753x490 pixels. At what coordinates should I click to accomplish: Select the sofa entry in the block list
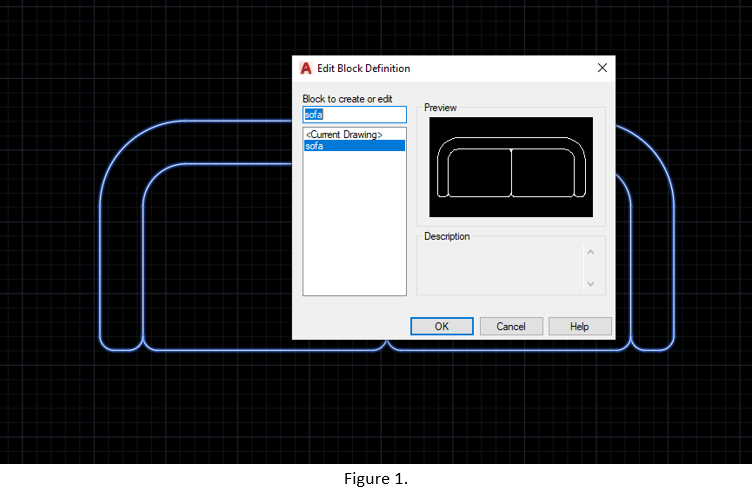(x=354, y=146)
